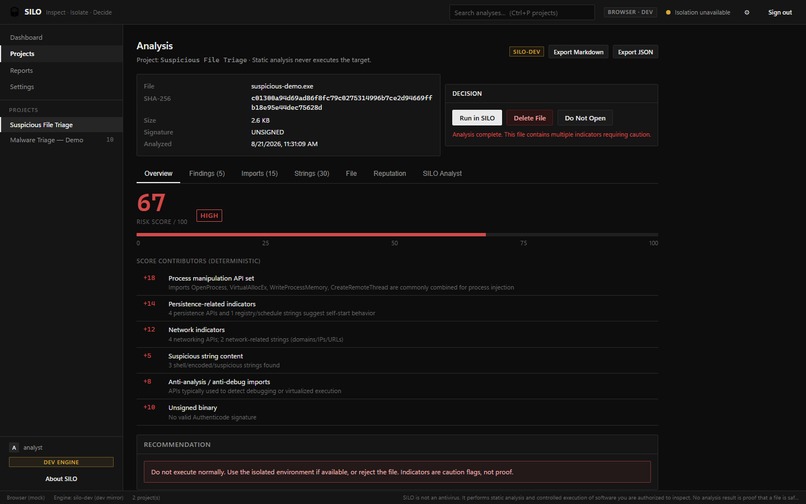Click the Process manipulation API set contributor
Viewport: 806px width, 504px height.
(x=397, y=283)
